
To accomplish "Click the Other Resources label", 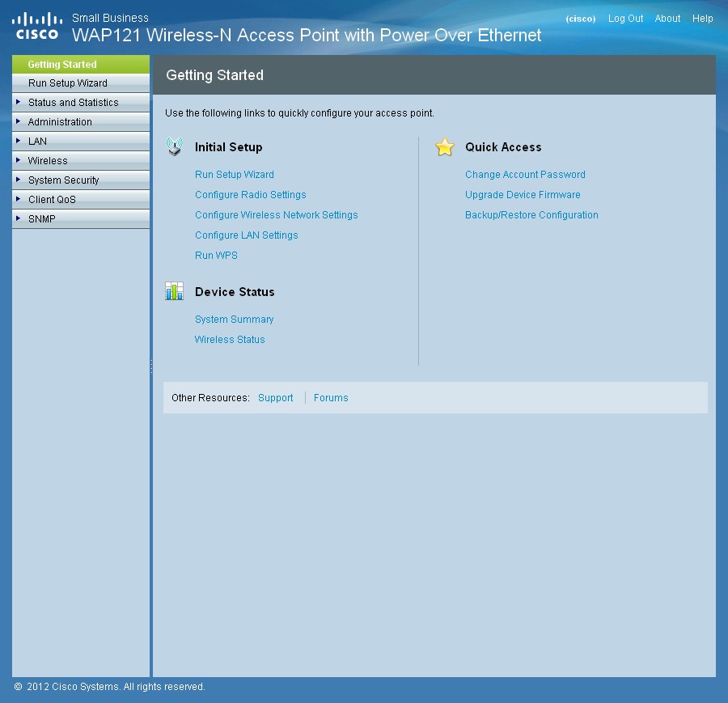I will tap(210, 398).
